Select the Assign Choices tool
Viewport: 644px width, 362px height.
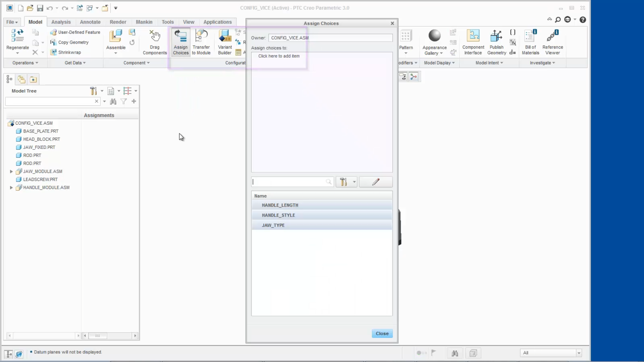181,42
